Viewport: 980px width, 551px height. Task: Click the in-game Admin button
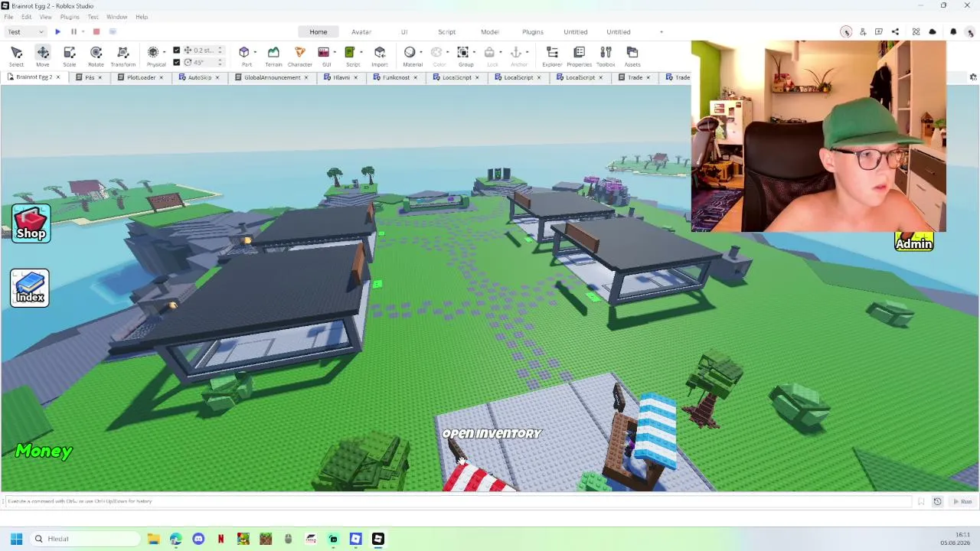(x=914, y=243)
